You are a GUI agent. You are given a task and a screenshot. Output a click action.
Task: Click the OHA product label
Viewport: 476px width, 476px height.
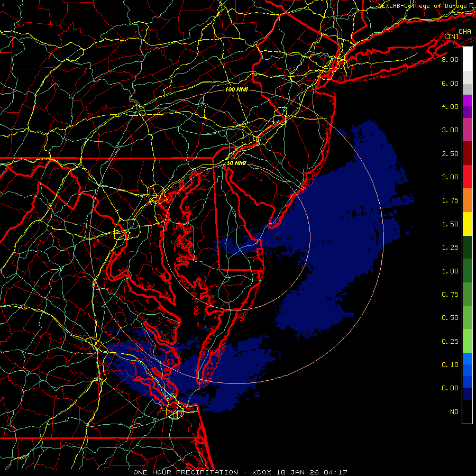465,31
